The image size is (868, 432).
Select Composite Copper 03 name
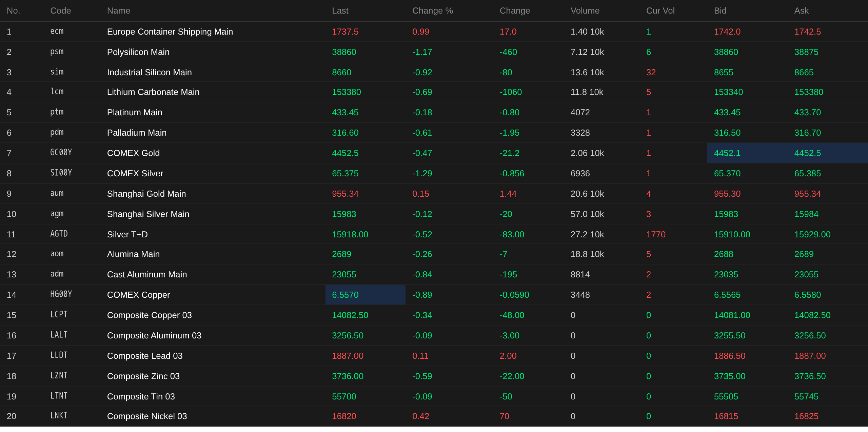(149, 315)
